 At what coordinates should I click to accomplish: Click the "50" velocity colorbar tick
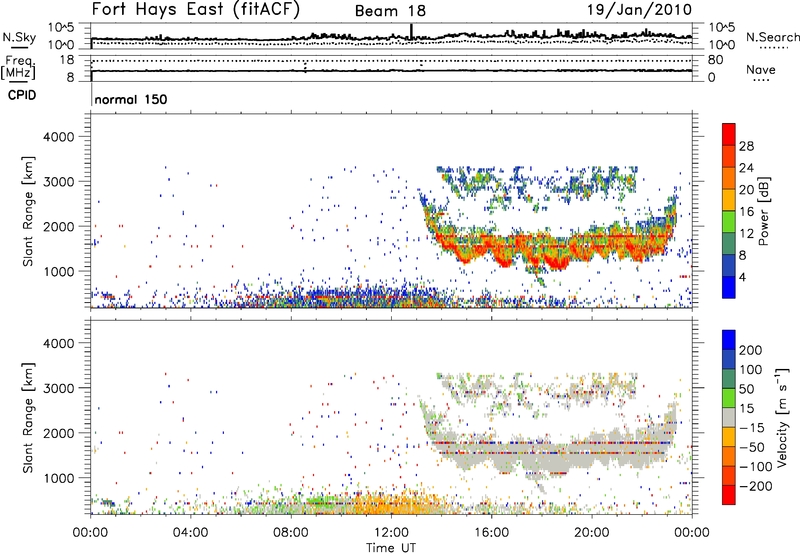click(747, 389)
